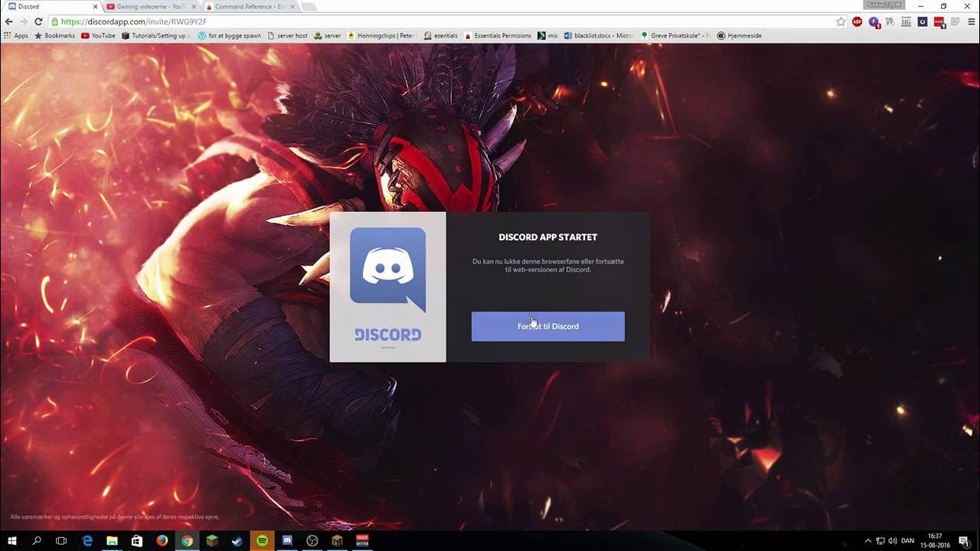Click the HG extension icon
This screenshot has width=980, height=551.
906,21
